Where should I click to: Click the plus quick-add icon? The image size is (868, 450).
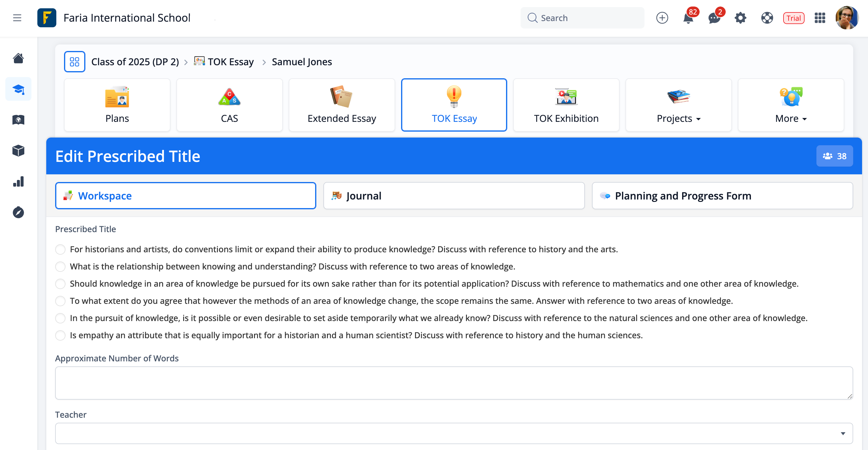(662, 18)
